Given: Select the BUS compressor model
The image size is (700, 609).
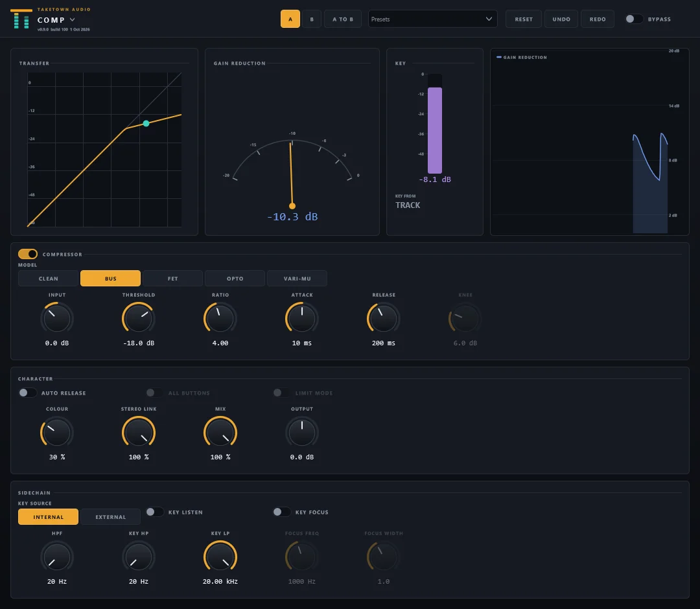Looking at the screenshot, I should point(110,279).
